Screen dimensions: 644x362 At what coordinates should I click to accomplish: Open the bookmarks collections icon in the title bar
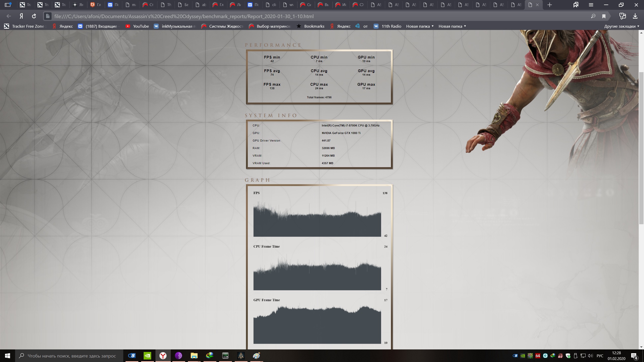tap(576, 5)
